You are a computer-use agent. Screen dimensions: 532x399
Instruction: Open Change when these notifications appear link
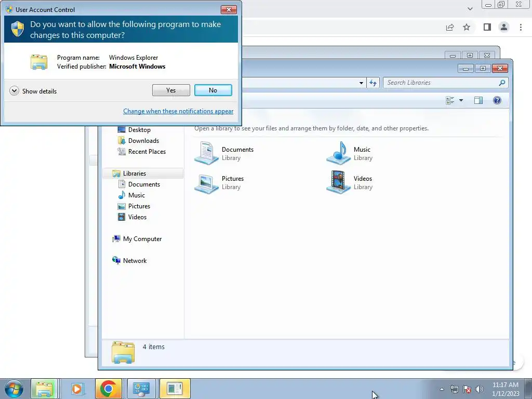pos(178,111)
